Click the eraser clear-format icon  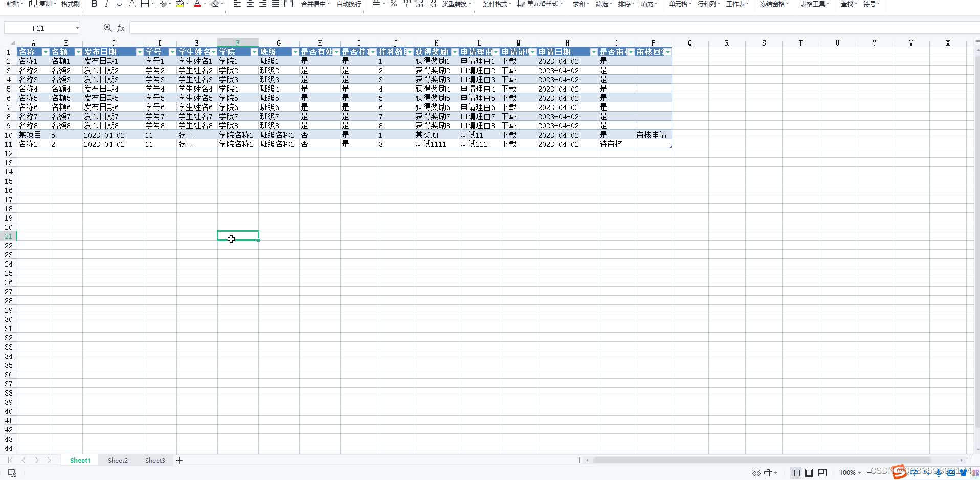(x=215, y=4)
